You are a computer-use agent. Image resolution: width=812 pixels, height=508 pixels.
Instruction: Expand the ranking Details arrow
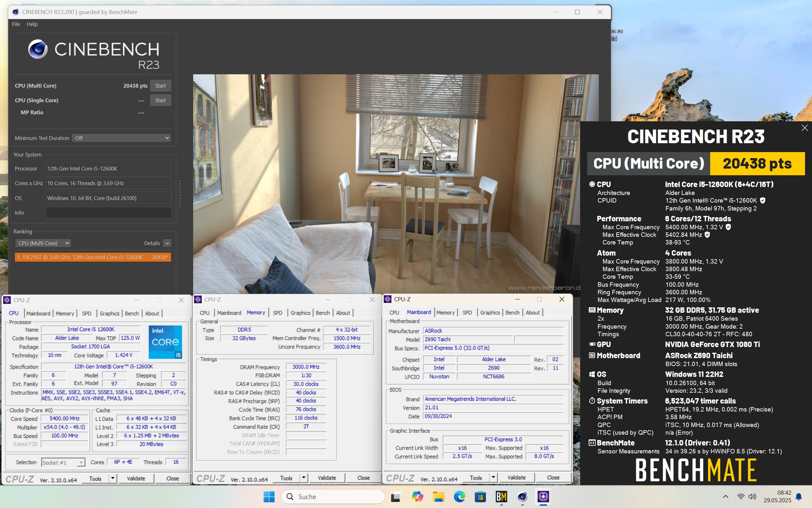click(x=167, y=243)
